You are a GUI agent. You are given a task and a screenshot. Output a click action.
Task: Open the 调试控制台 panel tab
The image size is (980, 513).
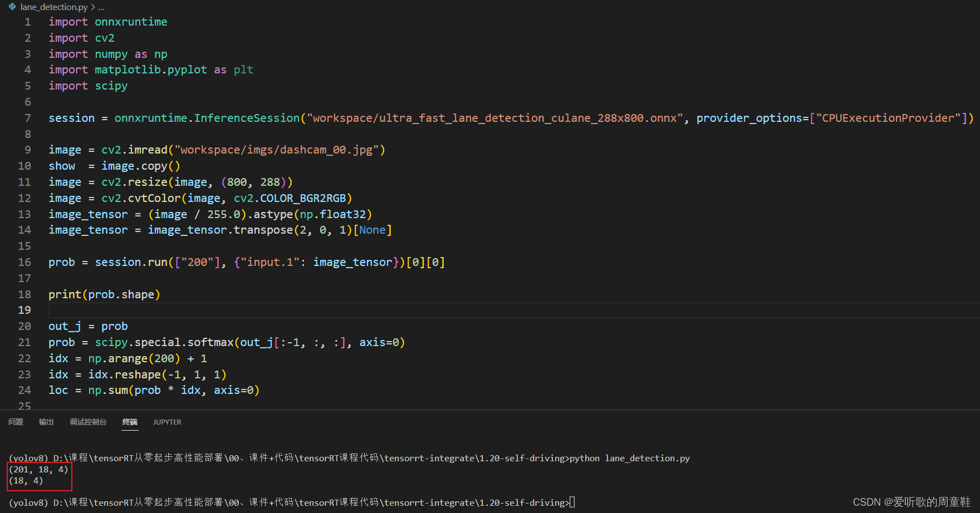click(x=88, y=422)
